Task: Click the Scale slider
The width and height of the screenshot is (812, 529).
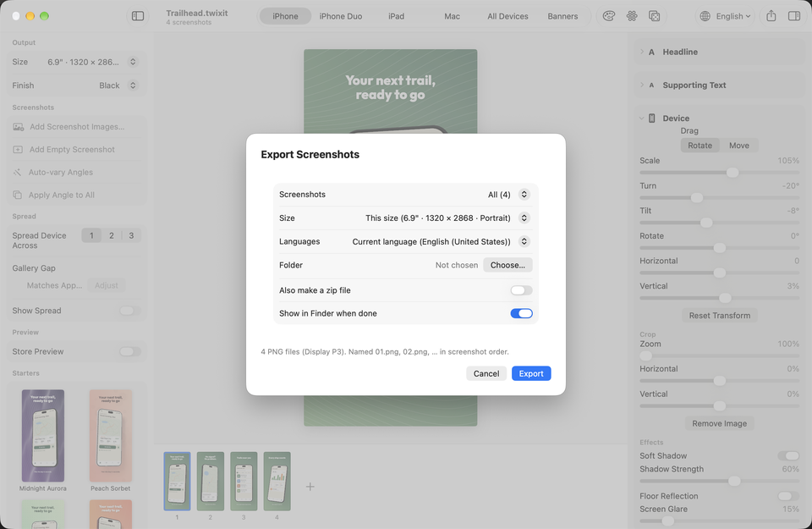Action: (719, 173)
